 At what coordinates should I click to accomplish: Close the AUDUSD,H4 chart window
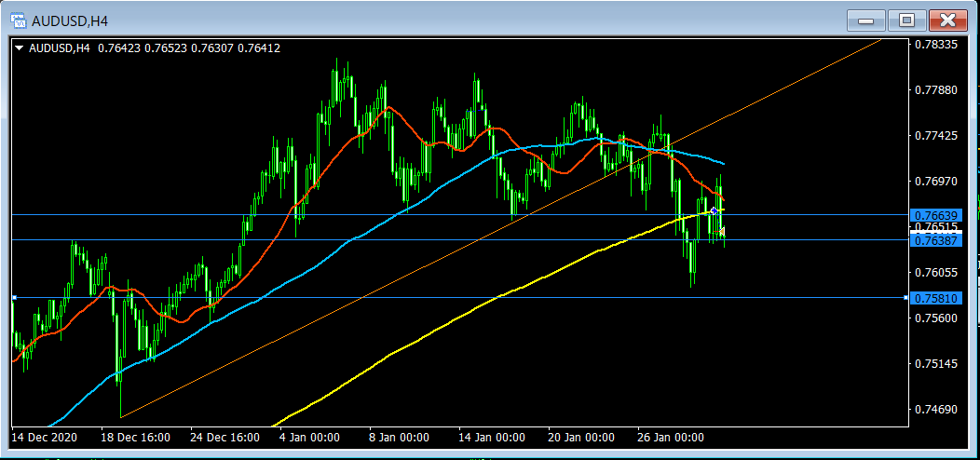948,20
